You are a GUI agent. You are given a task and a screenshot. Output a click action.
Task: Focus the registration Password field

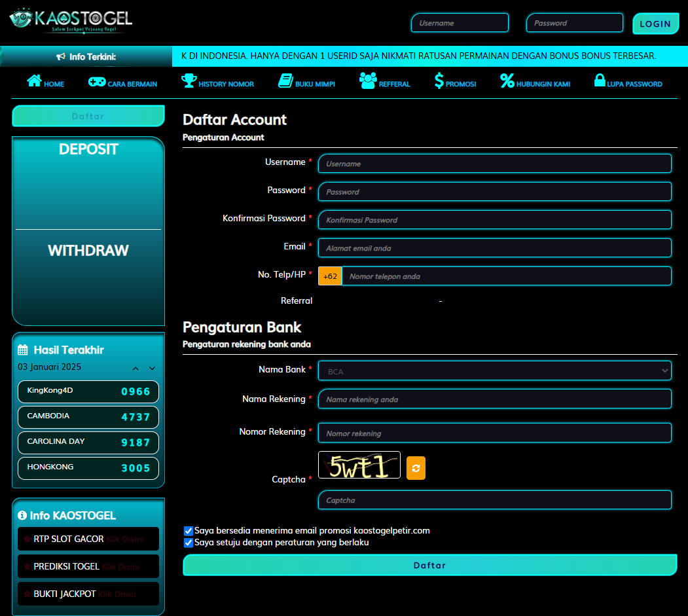[x=494, y=192]
